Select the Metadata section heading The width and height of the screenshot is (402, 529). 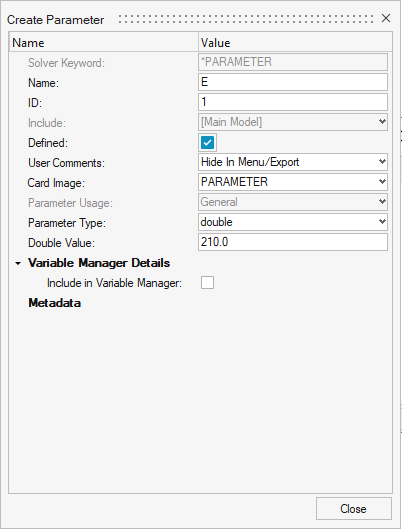[55, 303]
